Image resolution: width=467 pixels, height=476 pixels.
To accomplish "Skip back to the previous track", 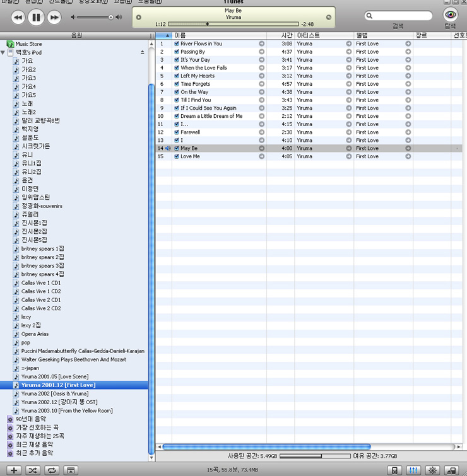I will tap(18, 17).
